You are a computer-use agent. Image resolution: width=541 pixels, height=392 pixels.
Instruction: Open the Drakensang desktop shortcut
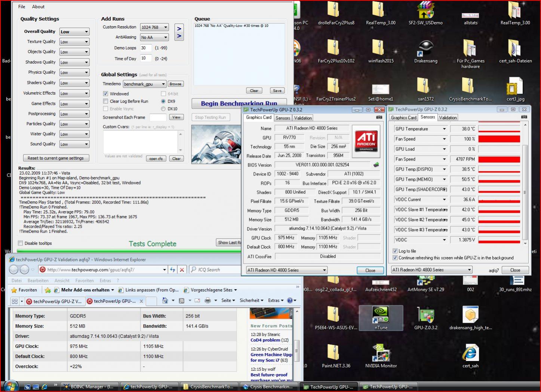point(425,51)
